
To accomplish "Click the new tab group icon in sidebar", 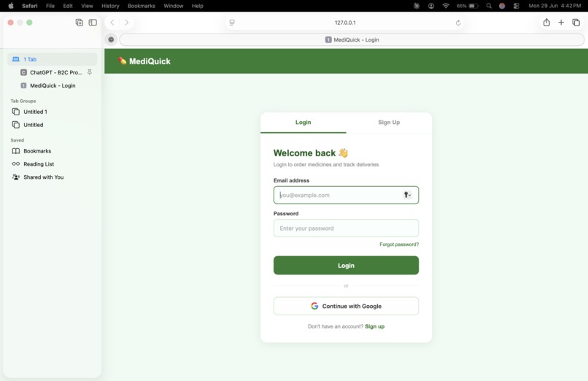I will coord(79,23).
